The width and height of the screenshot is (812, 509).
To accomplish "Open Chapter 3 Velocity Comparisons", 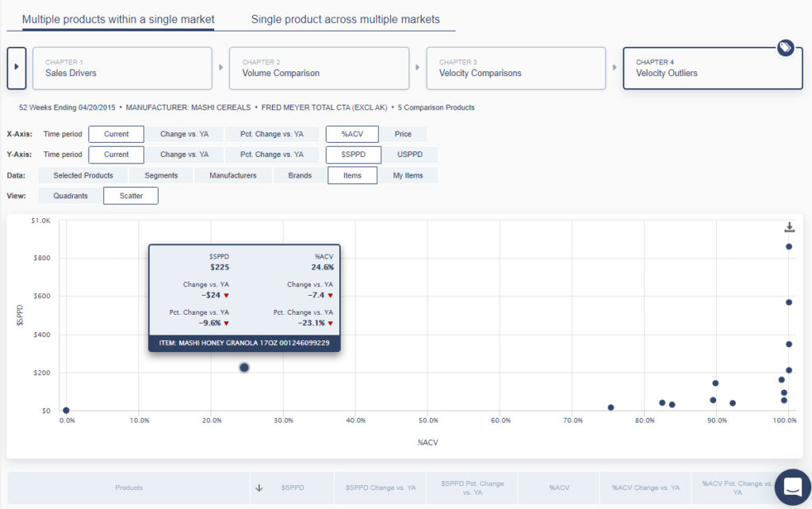I will point(515,68).
